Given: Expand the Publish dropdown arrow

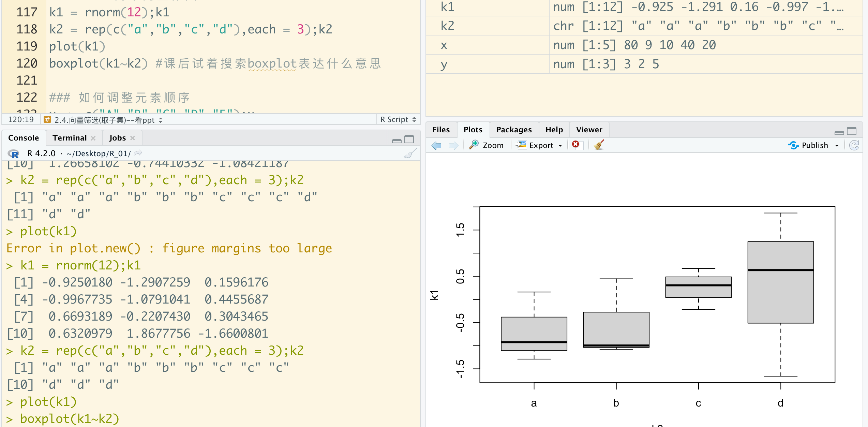Looking at the screenshot, I should click(x=837, y=146).
